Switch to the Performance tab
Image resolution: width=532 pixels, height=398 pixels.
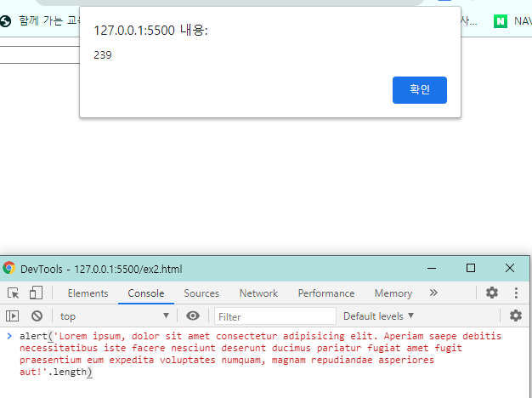tap(326, 293)
